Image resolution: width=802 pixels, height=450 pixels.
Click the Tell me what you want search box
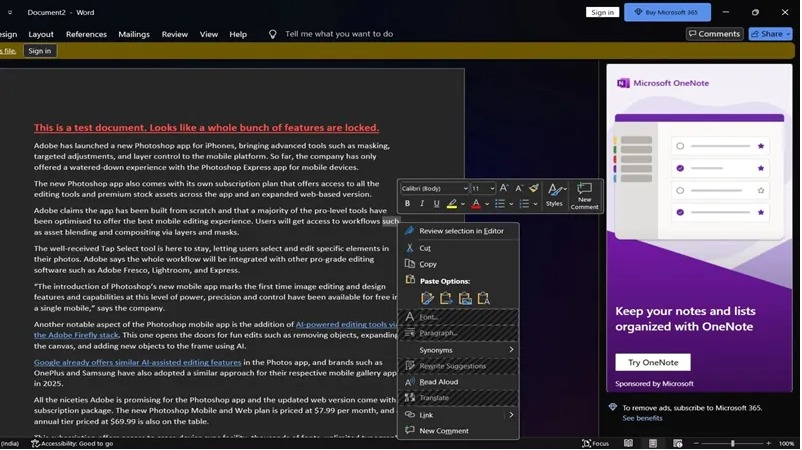tap(346, 34)
